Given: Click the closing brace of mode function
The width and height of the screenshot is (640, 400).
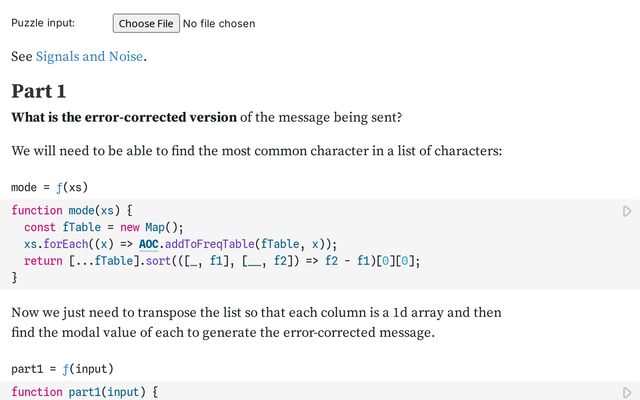Looking at the screenshot, I should [x=14, y=279].
